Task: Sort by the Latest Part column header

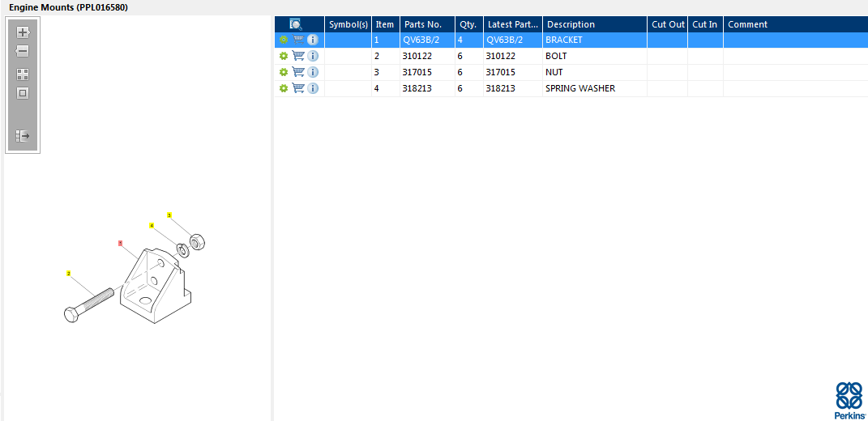Action: click(x=512, y=24)
